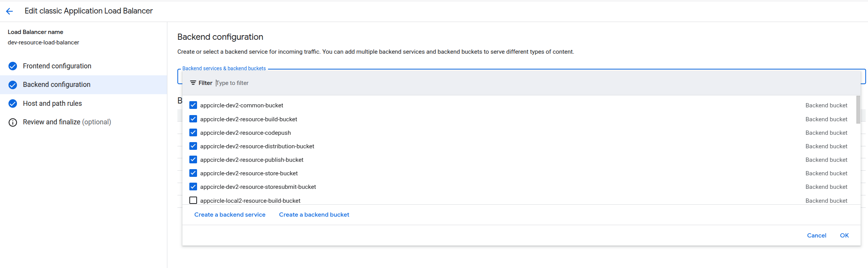Click Review and finalize info icon
Image resolution: width=868 pixels, height=268 pixels.
(13, 122)
